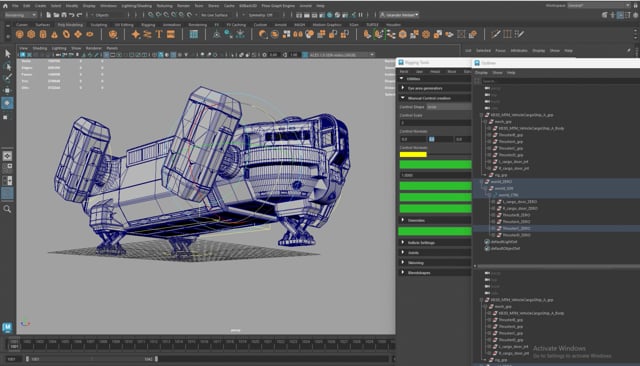The width and height of the screenshot is (640, 366).
Task: Create a polygon cone from the shelf
Action: tap(54, 35)
